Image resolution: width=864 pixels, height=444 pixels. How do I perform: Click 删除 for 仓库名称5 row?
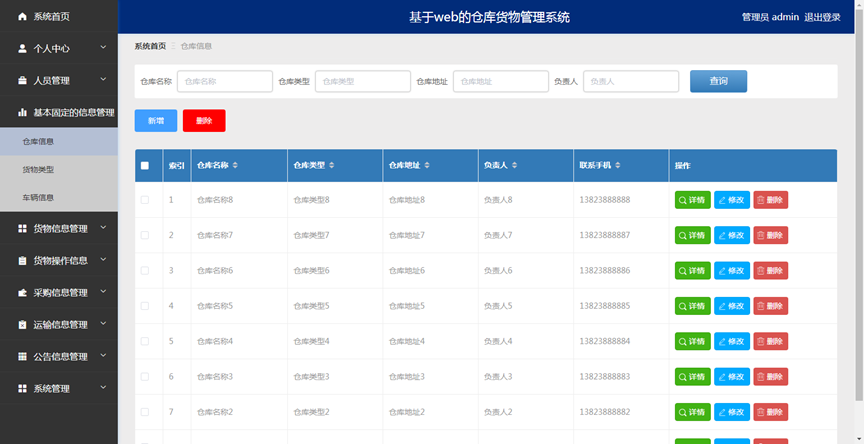pos(771,306)
